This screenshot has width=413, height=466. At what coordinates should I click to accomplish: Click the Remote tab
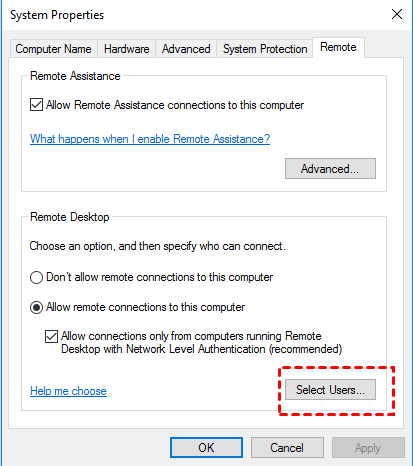(338, 47)
